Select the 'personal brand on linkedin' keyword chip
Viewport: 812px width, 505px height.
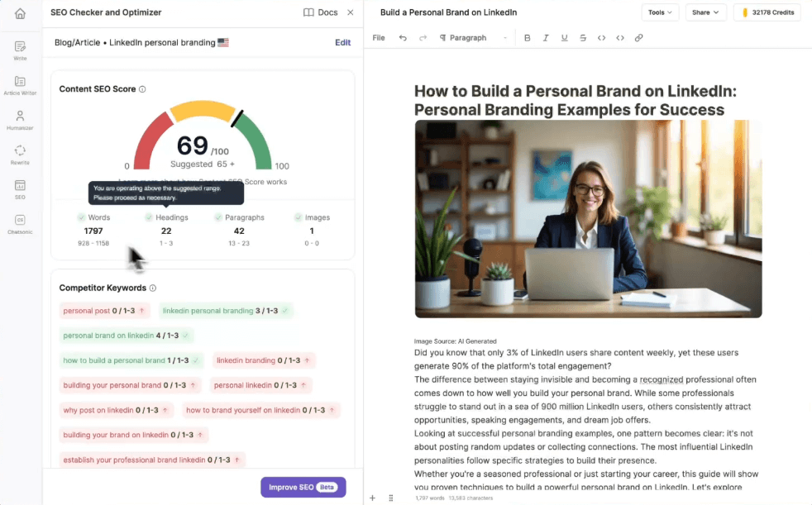(x=127, y=336)
